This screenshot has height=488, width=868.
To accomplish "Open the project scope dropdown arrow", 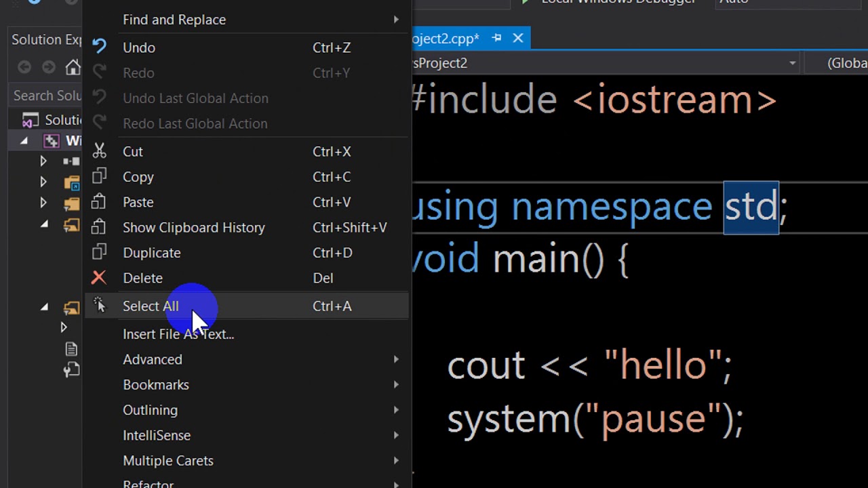I will point(792,63).
